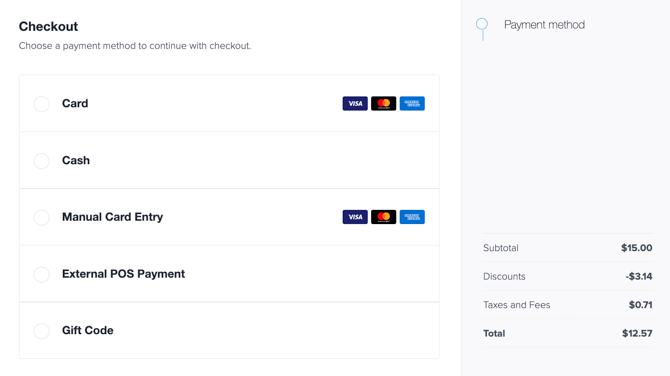Select the External POS Payment radio button
The width and height of the screenshot is (670, 376).
coord(41,274)
